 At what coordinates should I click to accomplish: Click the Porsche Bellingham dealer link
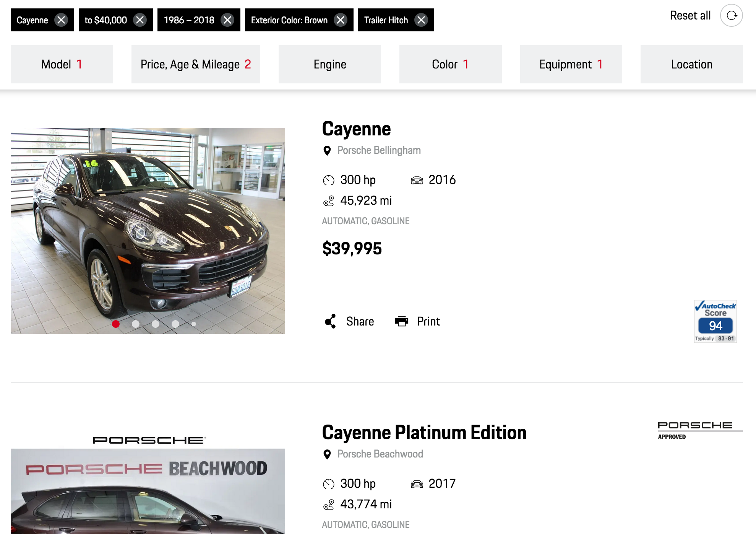[379, 150]
